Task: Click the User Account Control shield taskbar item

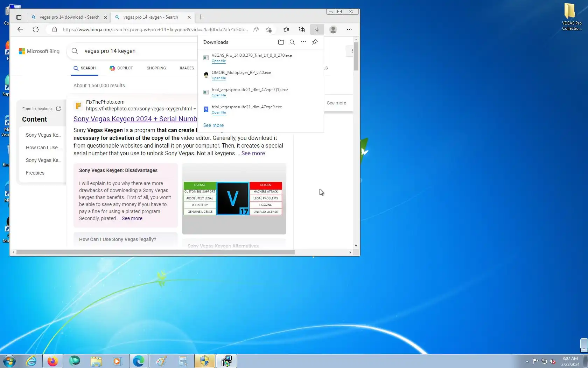Action: tap(204, 361)
